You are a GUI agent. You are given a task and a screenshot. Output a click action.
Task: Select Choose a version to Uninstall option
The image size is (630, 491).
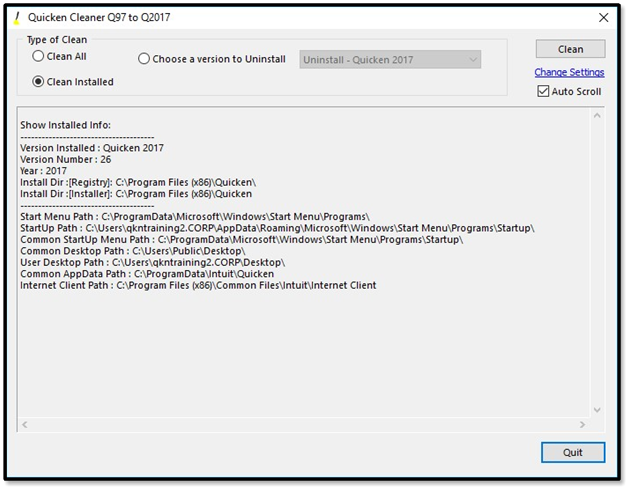[x=144, y=59]
